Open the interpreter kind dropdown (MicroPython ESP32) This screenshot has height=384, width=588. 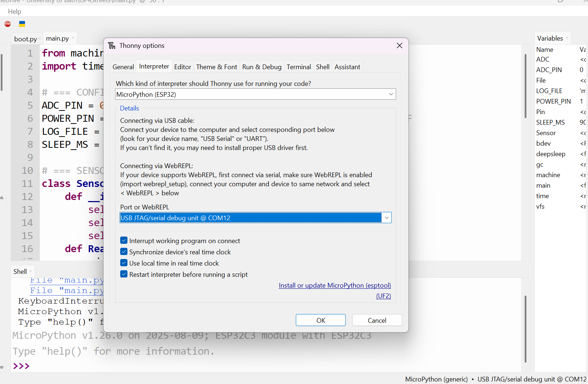pos(255,94)
